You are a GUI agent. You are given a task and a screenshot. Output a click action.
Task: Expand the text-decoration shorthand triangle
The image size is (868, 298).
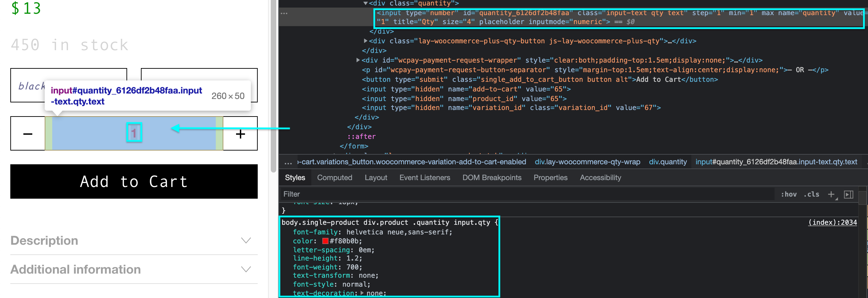click(362, 293)
